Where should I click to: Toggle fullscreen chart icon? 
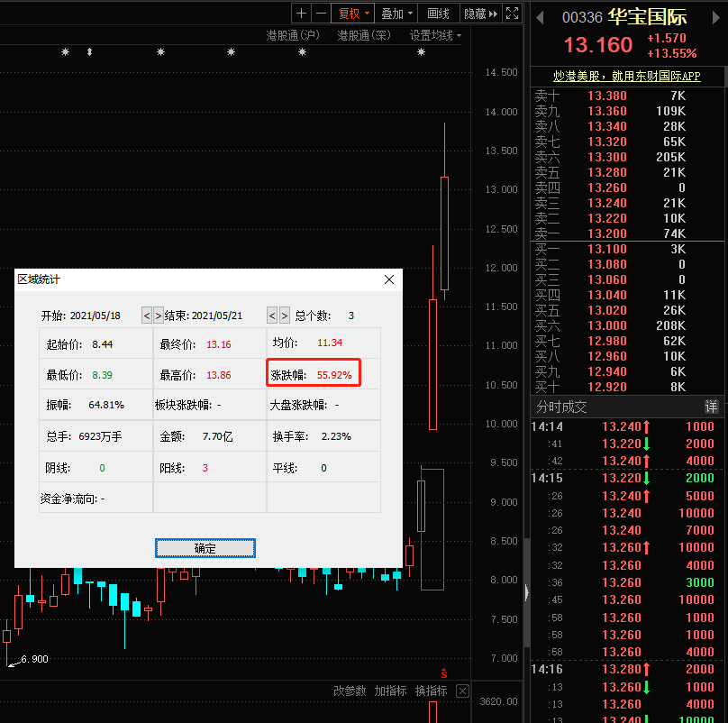(x=512, y=14)
